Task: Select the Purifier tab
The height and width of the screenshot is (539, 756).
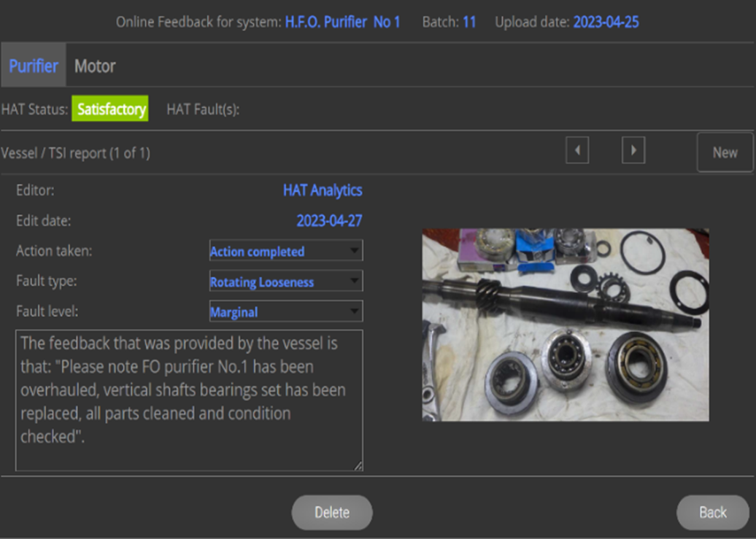Action: point(34,66)
